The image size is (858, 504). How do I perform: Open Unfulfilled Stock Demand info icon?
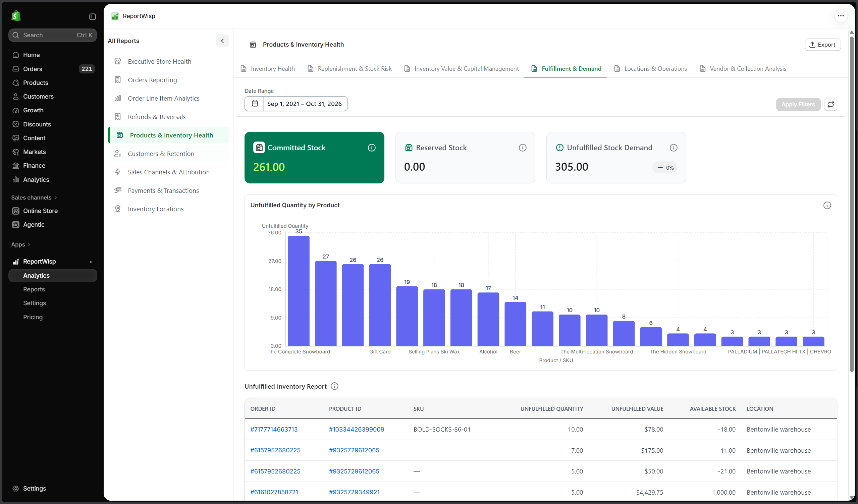[673, 147]
